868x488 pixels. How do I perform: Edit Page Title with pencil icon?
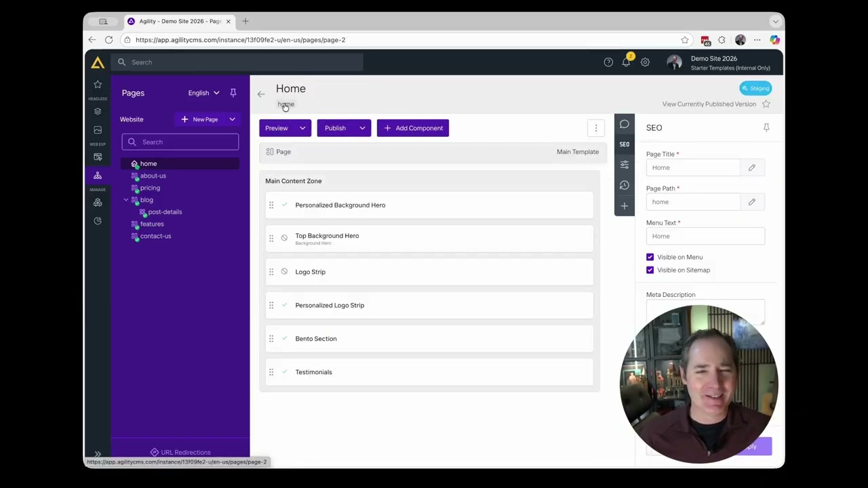pos(752,167)
